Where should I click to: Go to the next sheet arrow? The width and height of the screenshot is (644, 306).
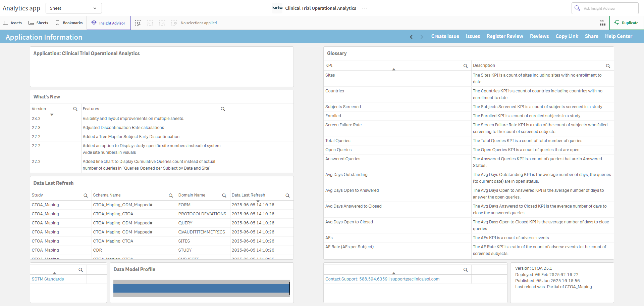[x=422, y=37]
